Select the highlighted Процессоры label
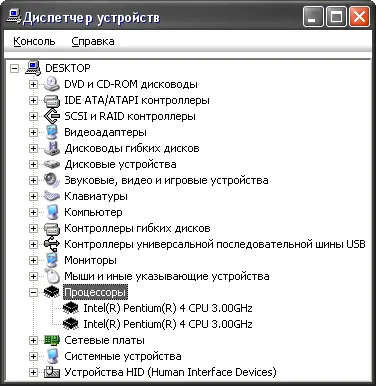Image resolution: width=376 pixels, height=386 pixels. tap(95, 292)
